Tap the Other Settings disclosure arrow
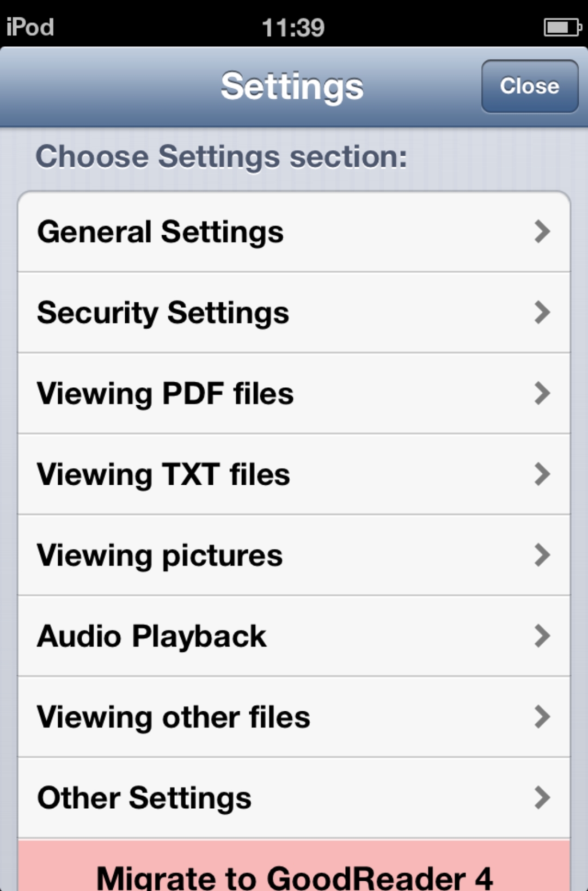Viewport: 588px width, 891px height. [542, 798]
